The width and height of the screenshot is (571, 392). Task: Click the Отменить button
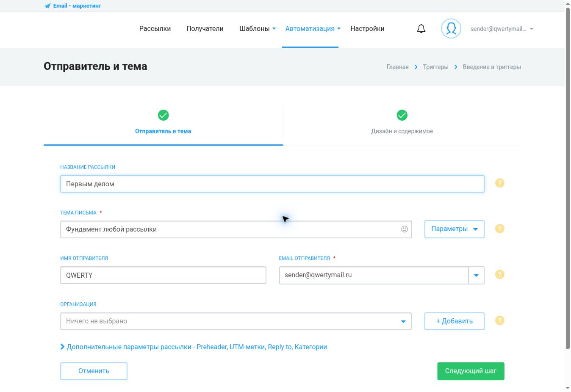pyautogui.click(x=94, y=371)
